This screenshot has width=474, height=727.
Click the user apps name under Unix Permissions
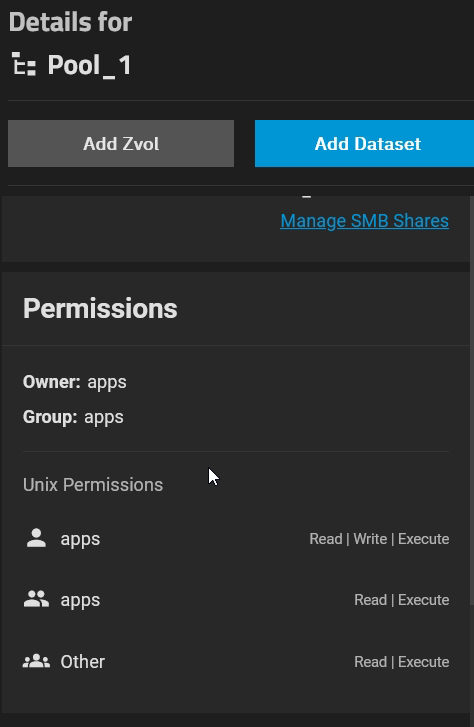tap(80, 539)
